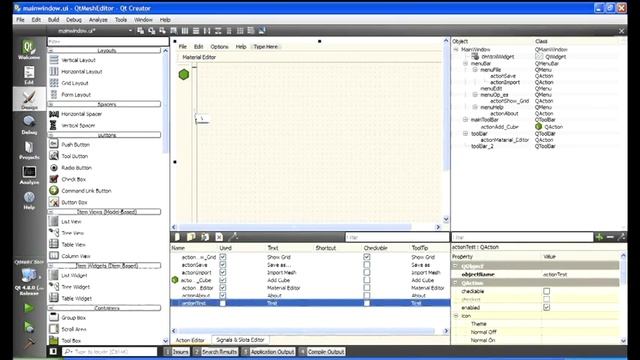Toggle Used checkbox for selected actionTest row
640x360 pixels.
tap(222, 303)
